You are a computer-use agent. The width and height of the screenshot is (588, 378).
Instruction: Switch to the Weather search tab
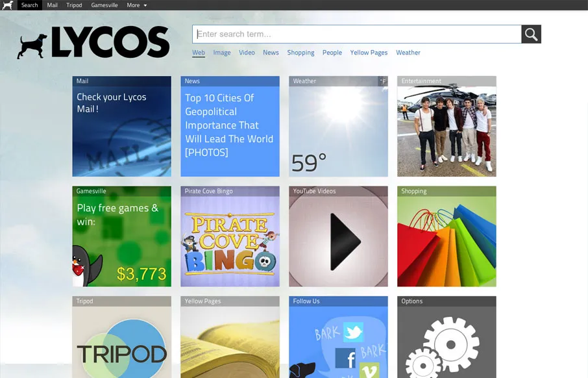[408, 53]
